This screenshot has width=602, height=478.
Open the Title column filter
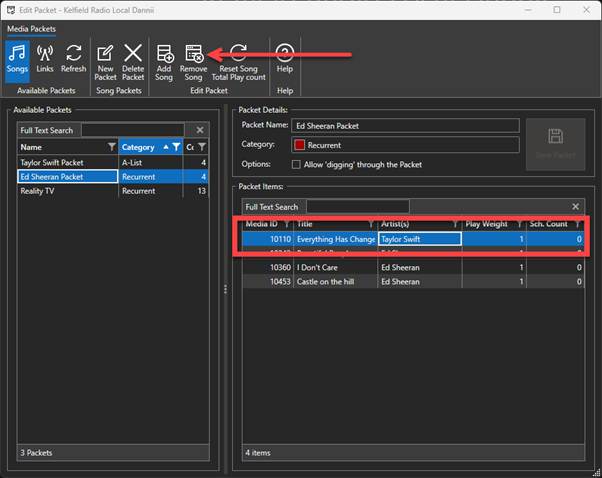click(371, 224)
